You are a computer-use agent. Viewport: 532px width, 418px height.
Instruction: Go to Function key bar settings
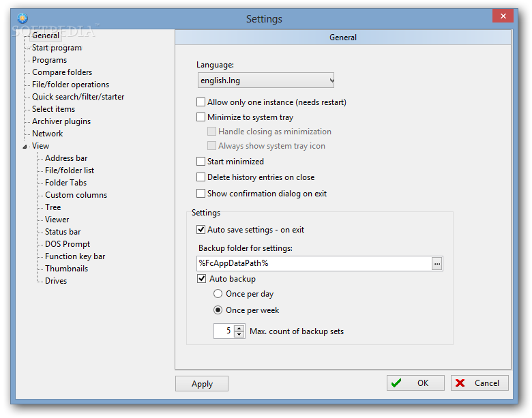point(75,256)
